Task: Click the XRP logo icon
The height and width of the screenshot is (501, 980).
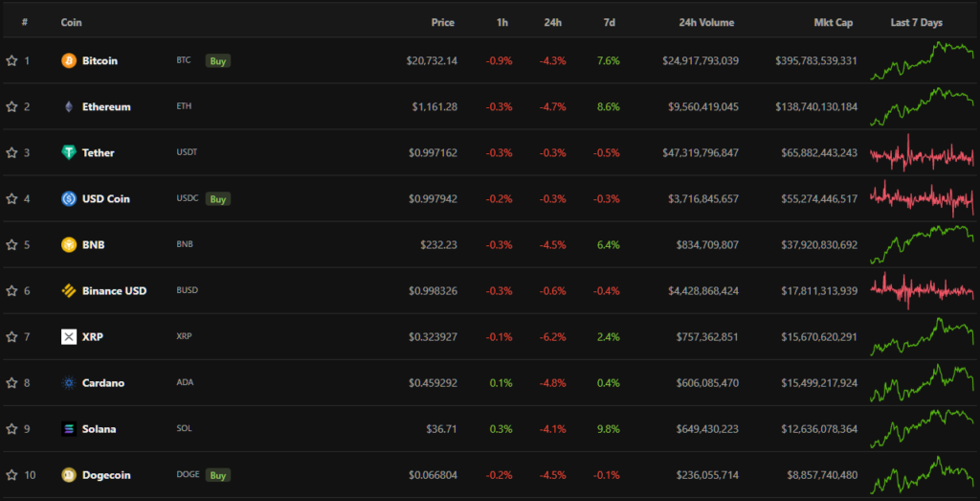Action: (x=69, y=336)
